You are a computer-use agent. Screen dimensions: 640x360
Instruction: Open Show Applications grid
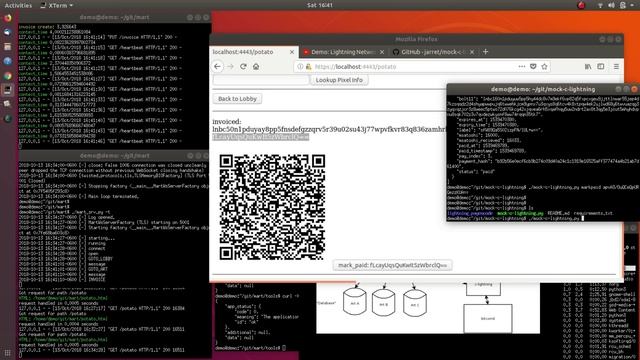click(x=7, y=353)
